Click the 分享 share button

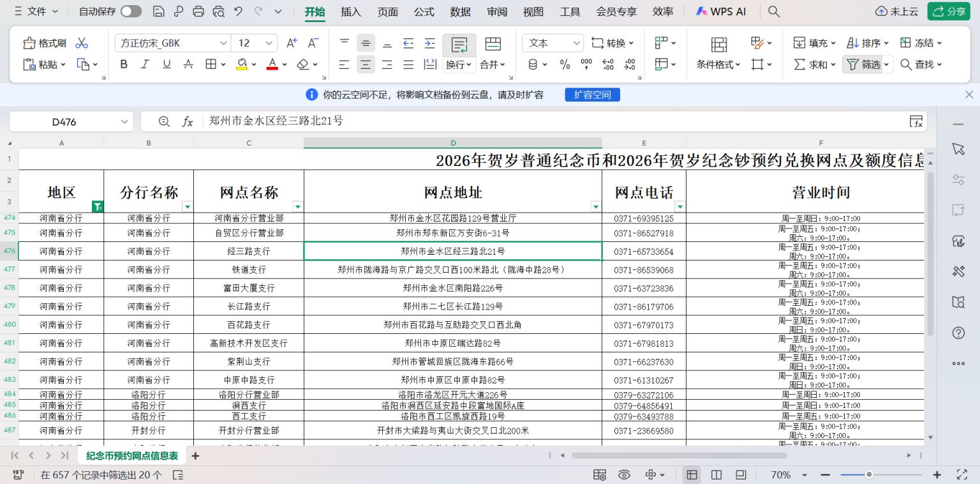click(949, 11)
